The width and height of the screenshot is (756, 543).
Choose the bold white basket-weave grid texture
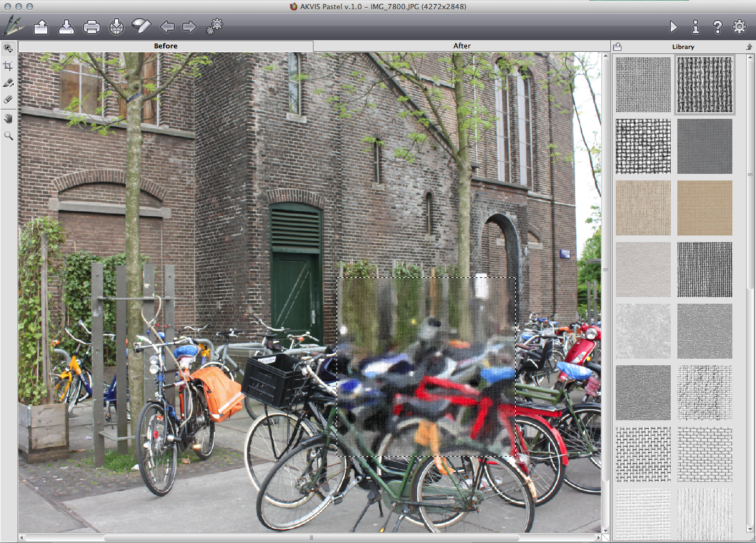[643, 454]
